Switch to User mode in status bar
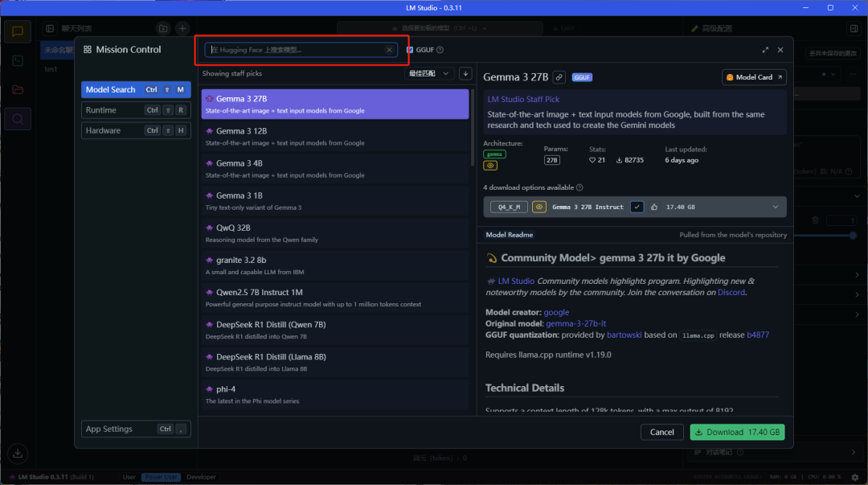 129,477
